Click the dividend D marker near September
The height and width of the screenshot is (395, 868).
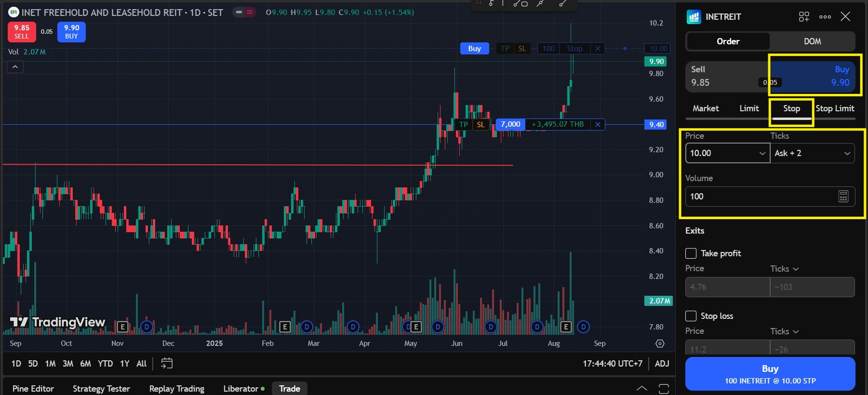[583, 327]
